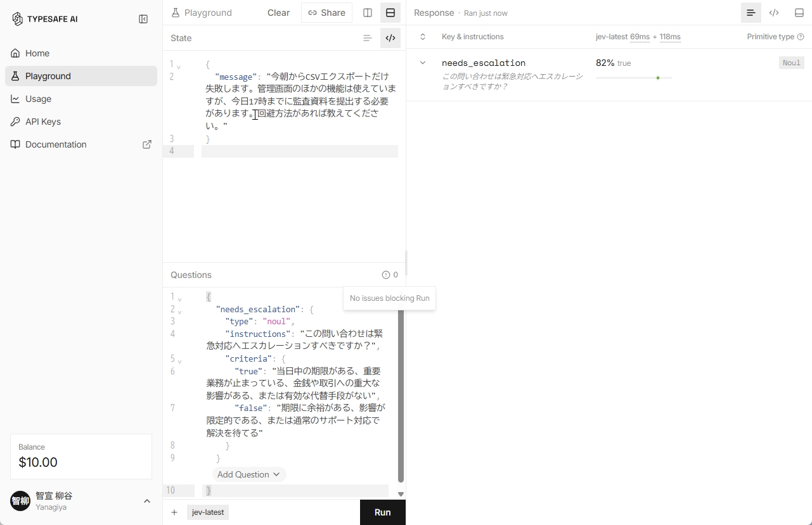Click the 智柳 user avatar

(20, 501)
